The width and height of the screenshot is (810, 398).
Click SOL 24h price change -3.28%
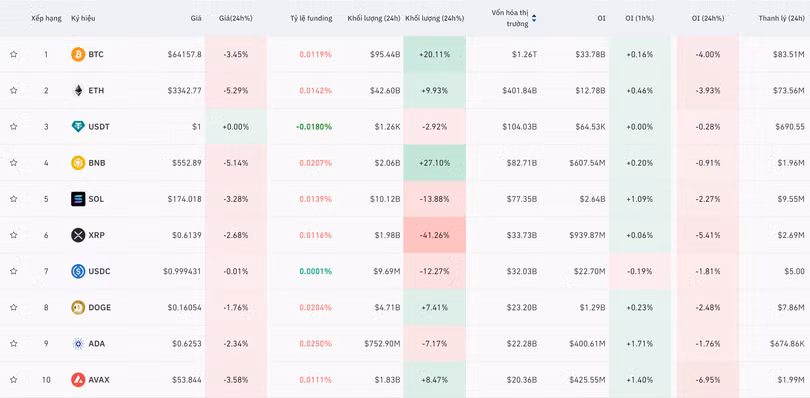point(236,199)
